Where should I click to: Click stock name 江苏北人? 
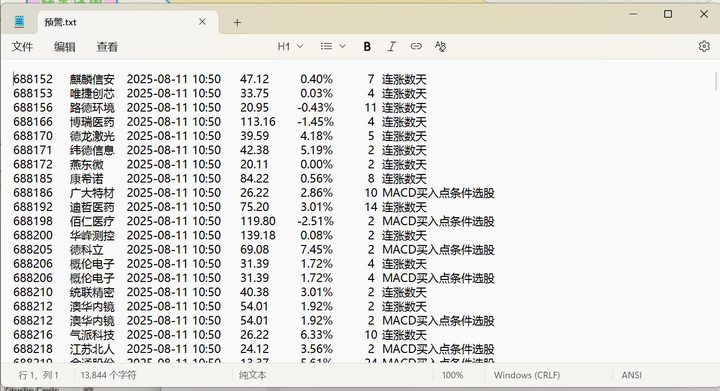92,349
